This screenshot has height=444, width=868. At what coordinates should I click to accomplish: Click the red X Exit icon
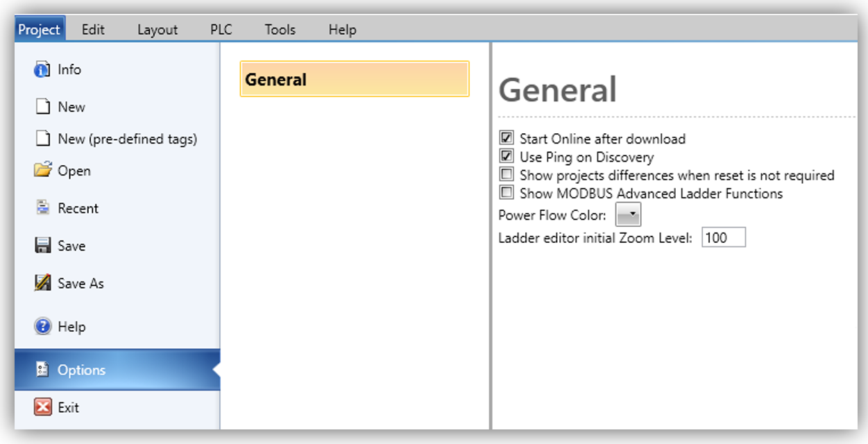point(43,407)
